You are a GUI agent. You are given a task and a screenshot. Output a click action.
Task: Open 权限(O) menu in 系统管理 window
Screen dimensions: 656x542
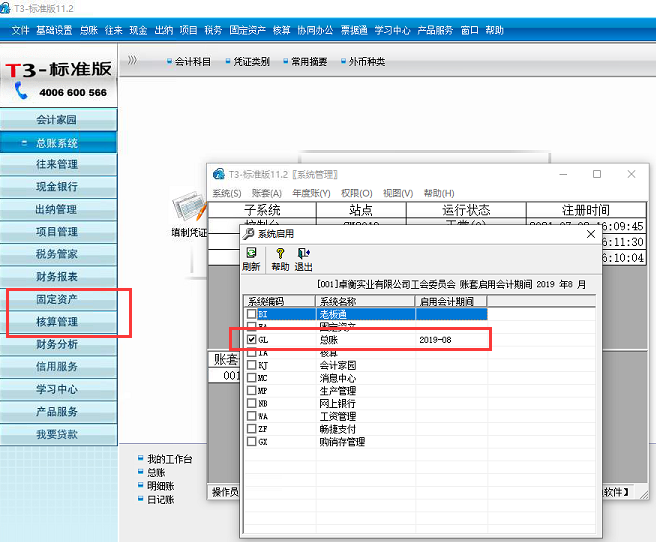point(356,193)
